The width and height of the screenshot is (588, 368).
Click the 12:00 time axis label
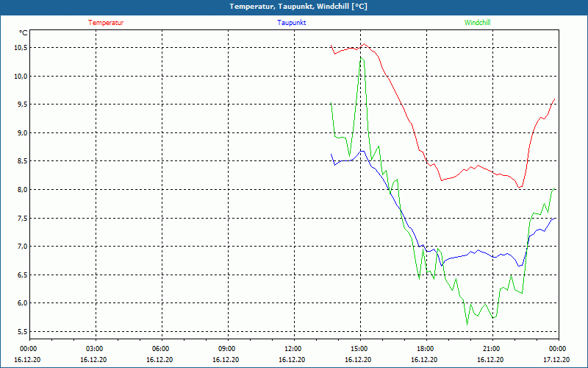[293, 348]
